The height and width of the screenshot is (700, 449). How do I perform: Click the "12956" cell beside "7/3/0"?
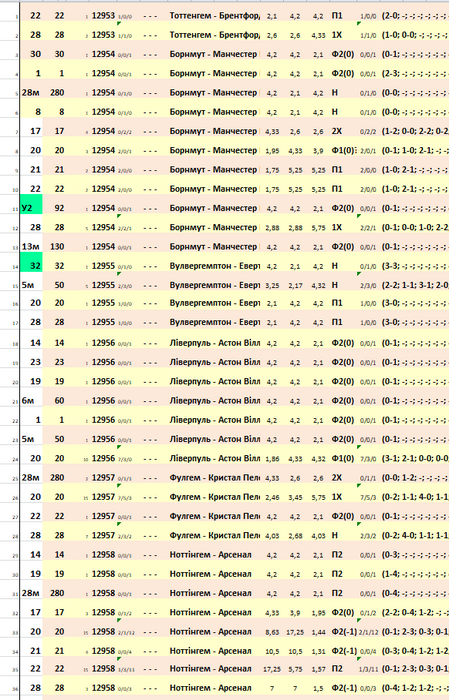pos(103,458)
